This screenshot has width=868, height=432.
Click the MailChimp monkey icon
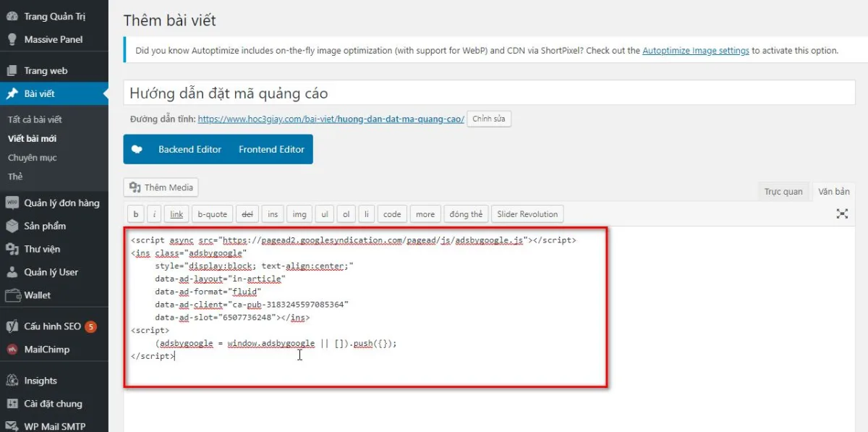(12, 350)
